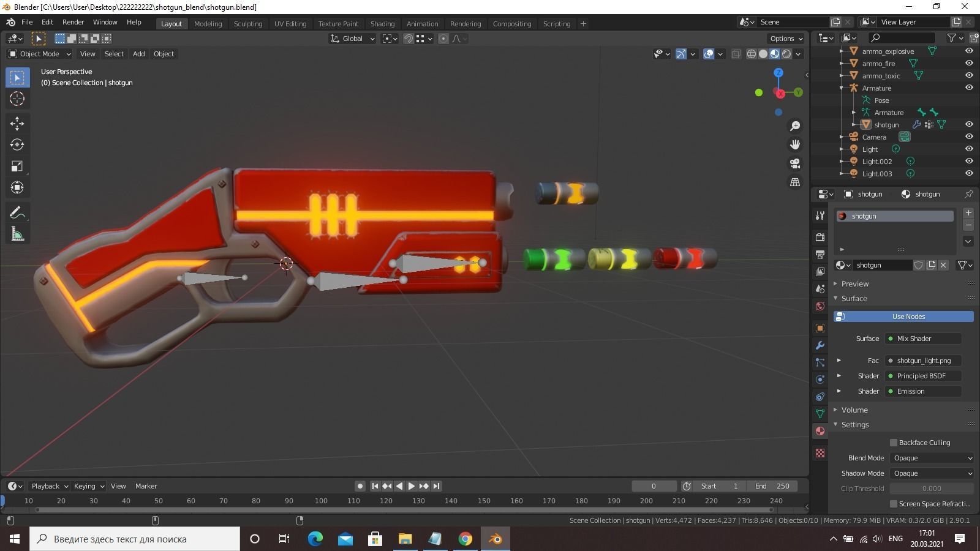Hide ammo_explosive in the outliner
The image size is (980, 551).
969,51
